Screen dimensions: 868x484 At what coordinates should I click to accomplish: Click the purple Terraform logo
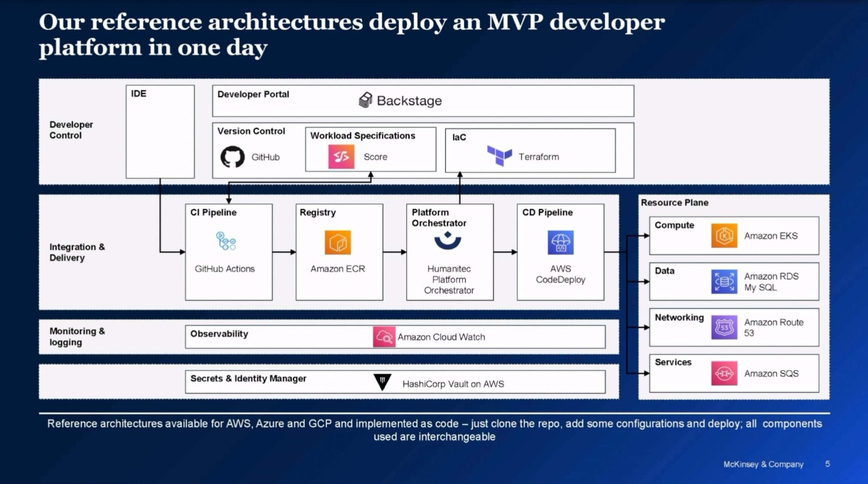coord(499,156)
